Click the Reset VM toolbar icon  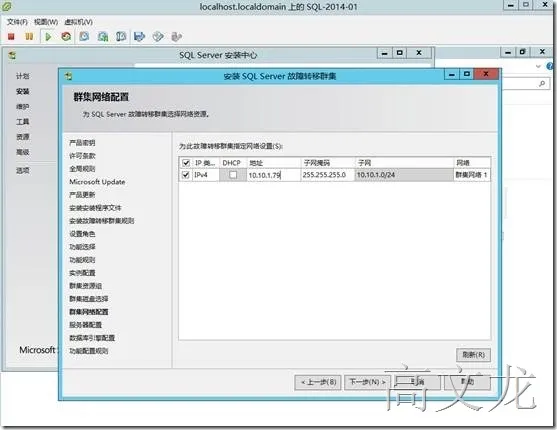[66, 37]
